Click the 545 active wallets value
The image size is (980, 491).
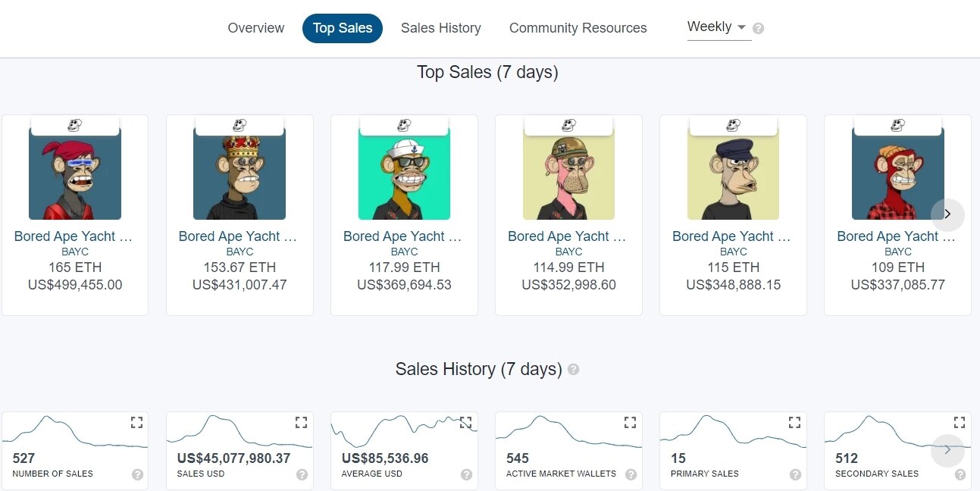pos(518,458)
